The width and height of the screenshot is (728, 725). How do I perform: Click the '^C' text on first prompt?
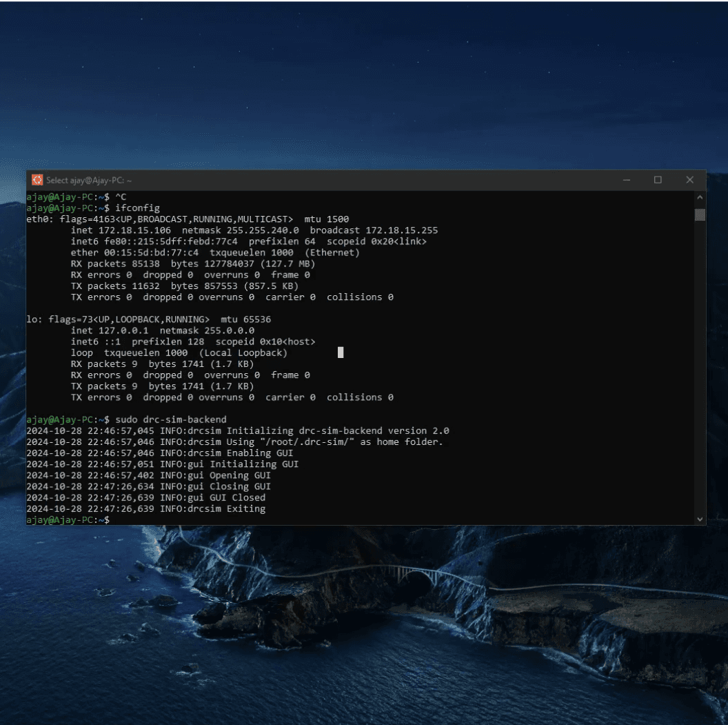coord(121,197)
